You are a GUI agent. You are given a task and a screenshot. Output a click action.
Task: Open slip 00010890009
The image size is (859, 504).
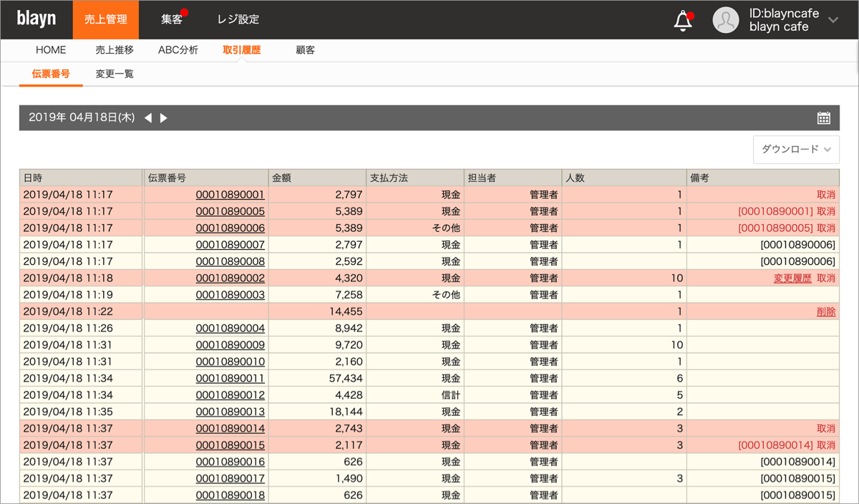tap(230, 345)
